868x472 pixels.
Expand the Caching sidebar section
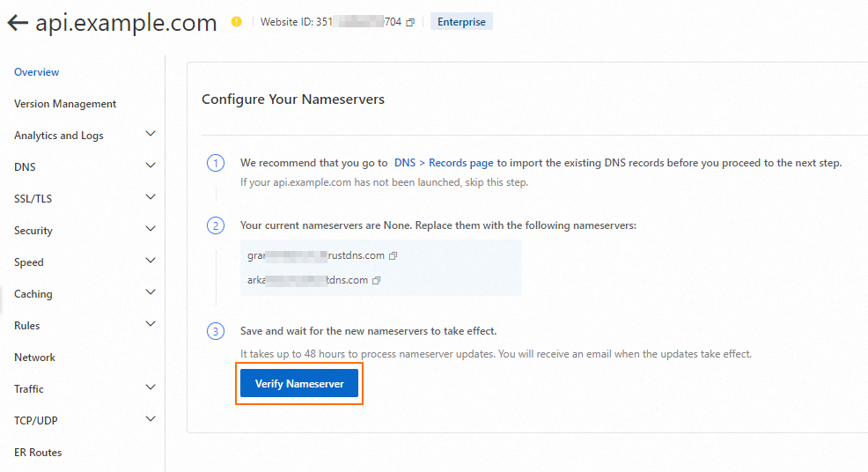pyautogui.click(x=151, y=293)
